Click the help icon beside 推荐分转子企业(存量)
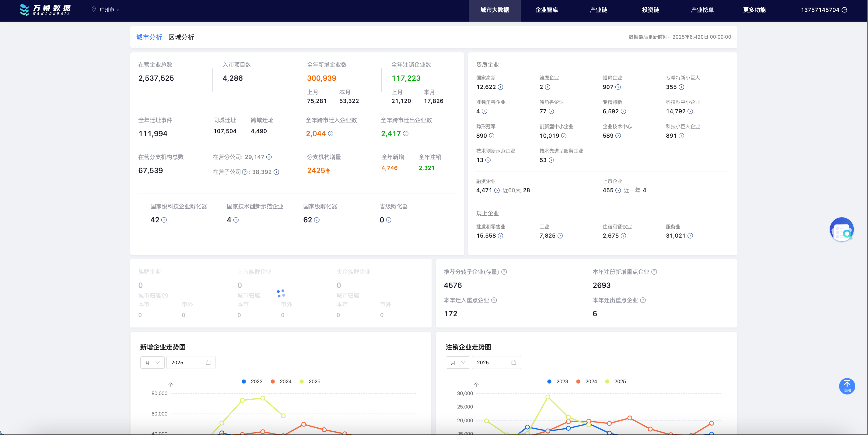 click(x=504, y=272)
